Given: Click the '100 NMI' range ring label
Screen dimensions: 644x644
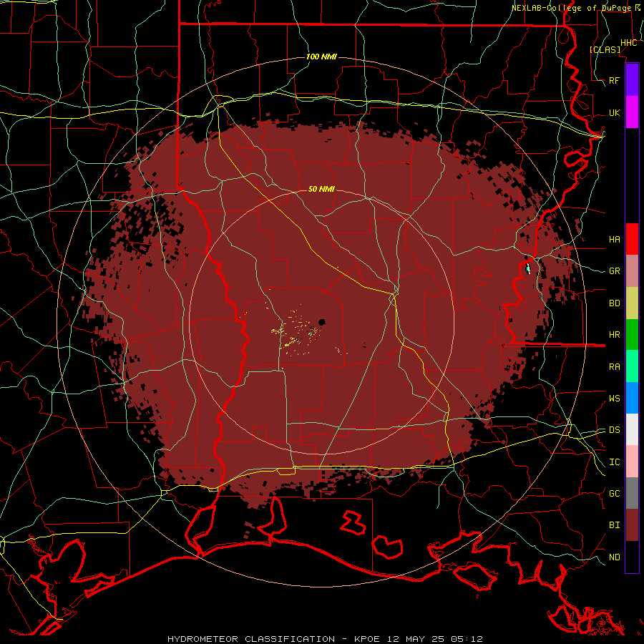Looking at the screenshot, I should [x=321, y=57].
